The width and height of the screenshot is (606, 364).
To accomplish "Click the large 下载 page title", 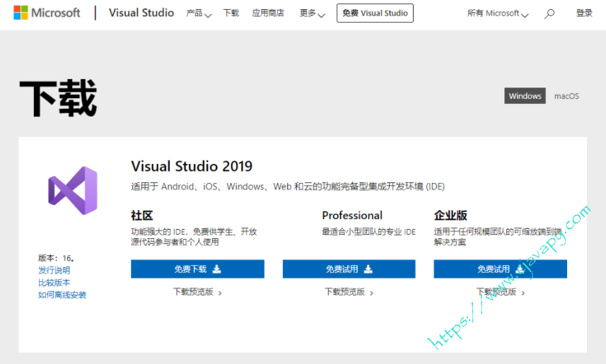I will point(58,98).
